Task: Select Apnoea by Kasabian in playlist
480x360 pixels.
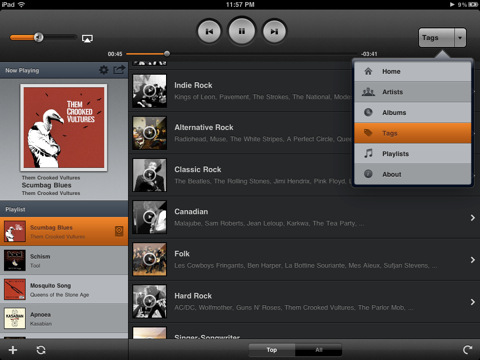Action: 64,318
